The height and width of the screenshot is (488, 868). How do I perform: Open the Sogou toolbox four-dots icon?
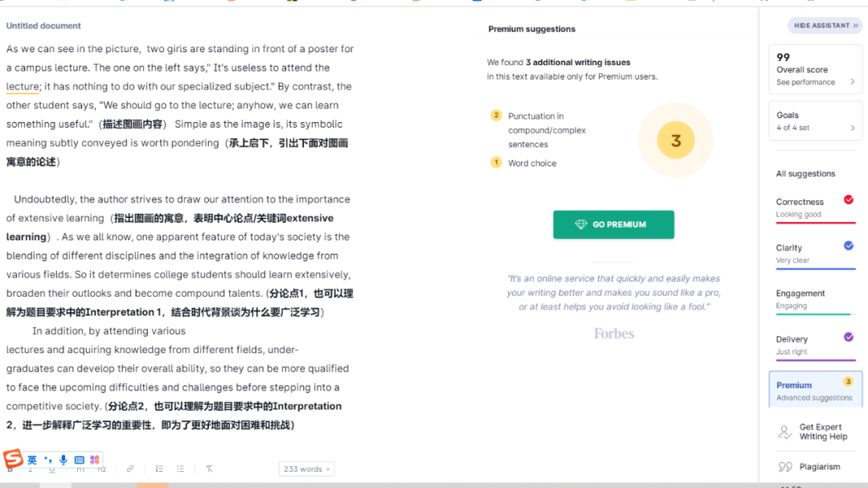coord(95,460)
